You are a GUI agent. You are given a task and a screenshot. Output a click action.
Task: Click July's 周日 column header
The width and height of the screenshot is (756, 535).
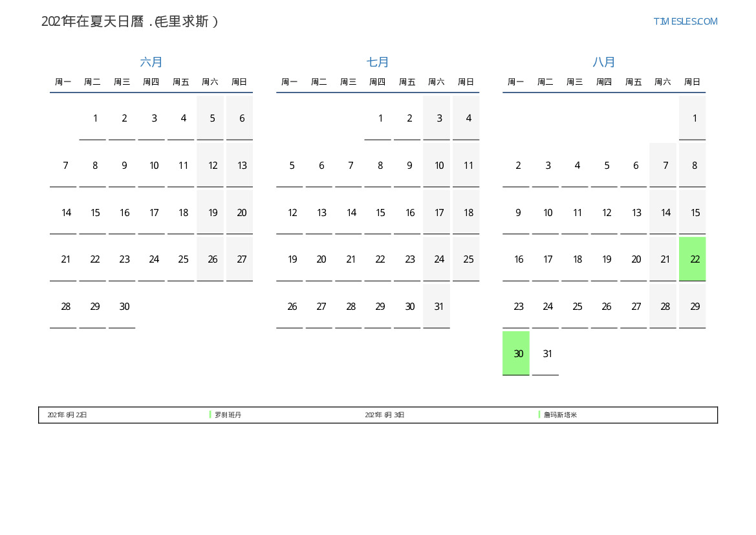tap(466, 82)
